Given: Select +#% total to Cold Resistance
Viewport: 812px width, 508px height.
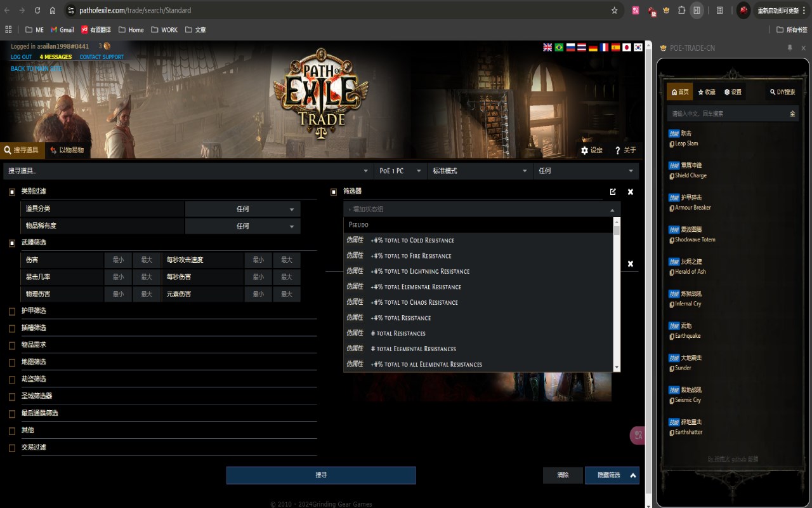Looking at the screenshot, I should click(x=478, y=240).
